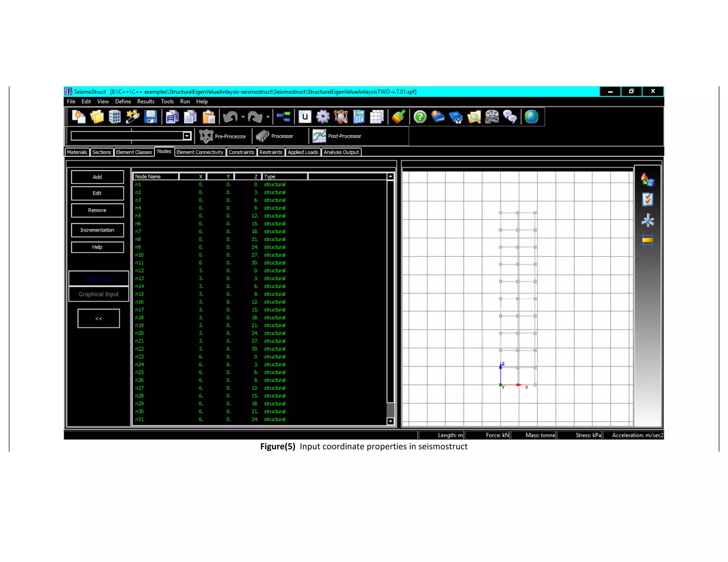Select the Graphical Input mode

99,294
